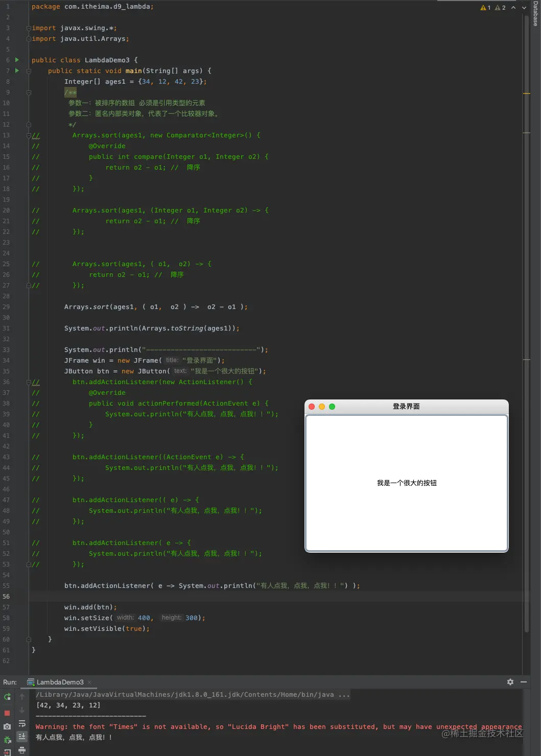541x756 pixels.
Task: Collapse commented block fold at line 13
Action: (x=29, y=135)
